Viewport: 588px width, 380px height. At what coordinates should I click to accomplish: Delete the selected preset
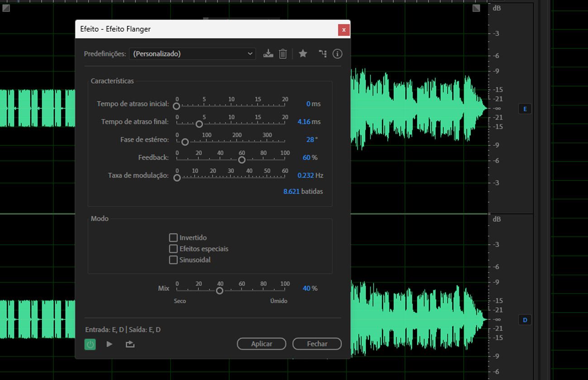[x=283, y=53]
